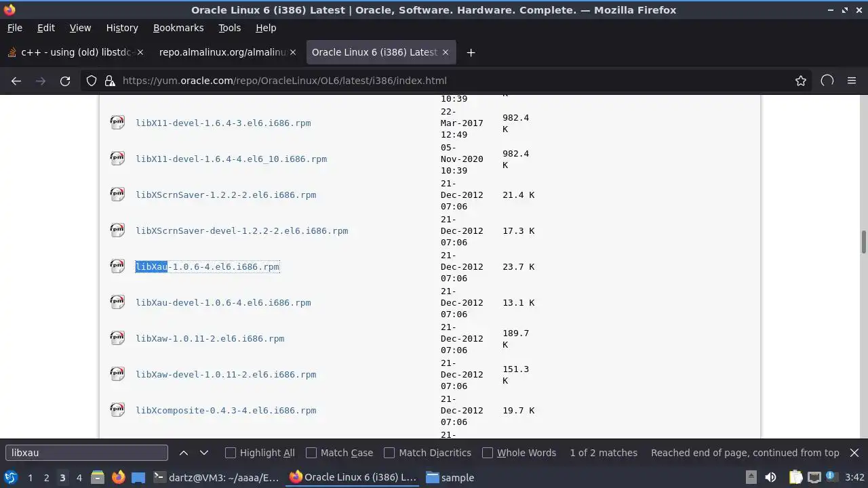
Task: Click rpm icon beside libXau-devel package
Action: click(117, 302)
